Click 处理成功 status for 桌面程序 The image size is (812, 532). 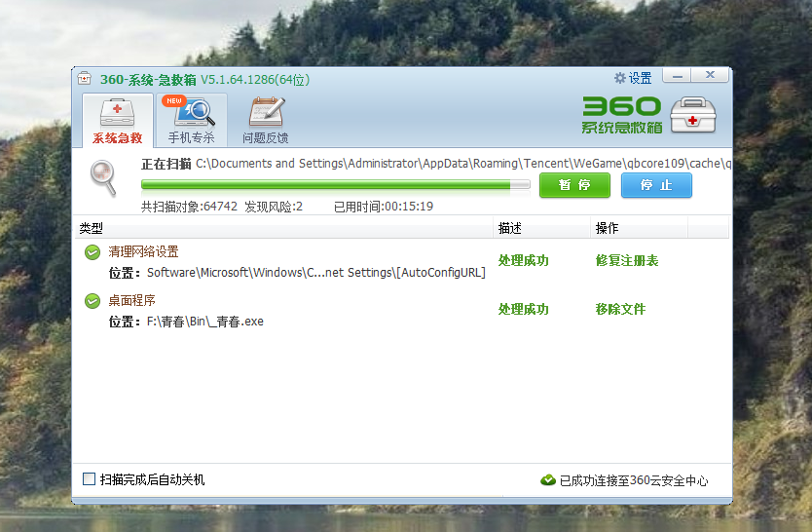[x=523, y=309]
